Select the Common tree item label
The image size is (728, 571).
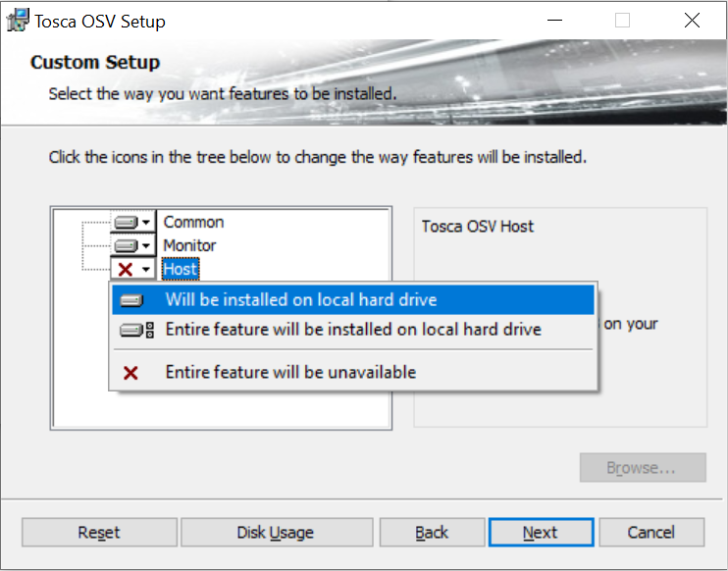tap(193, 223)
